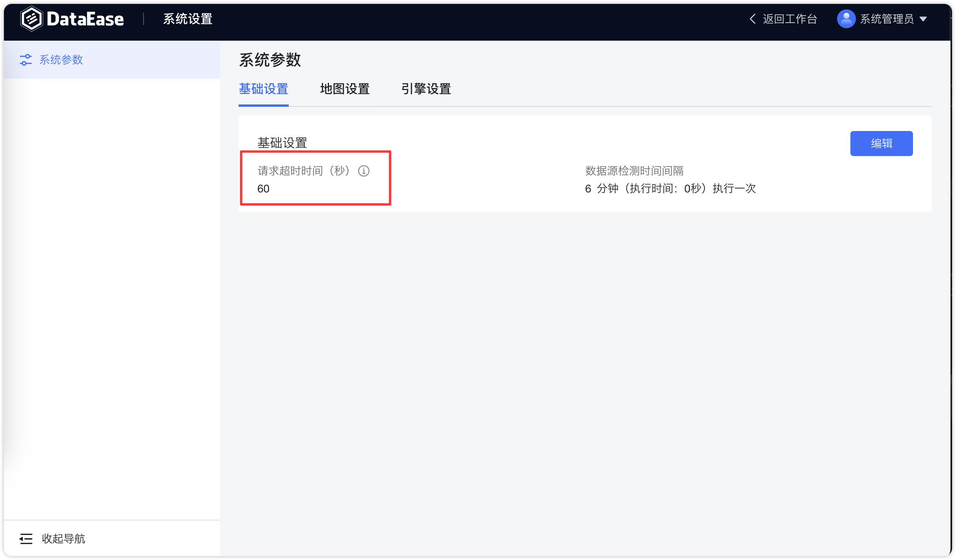Click the back arrow next to 返回工作台
This screenshot has width=956, height=560.
[752, 18]
